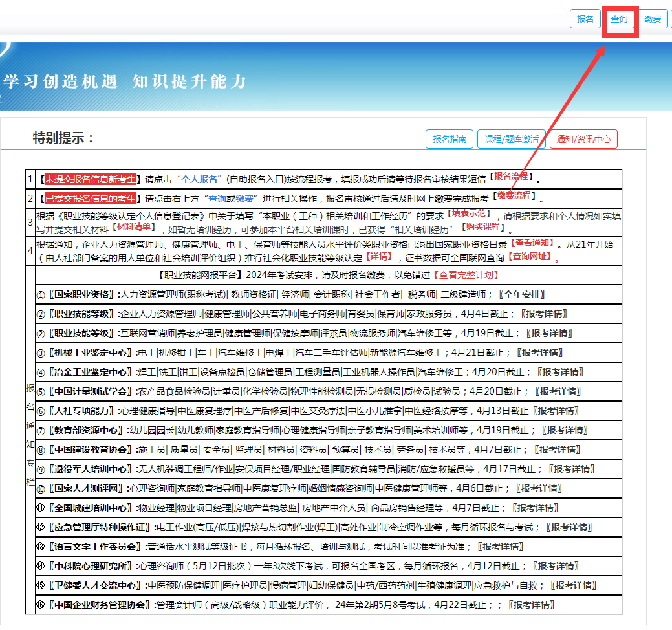Select the 中国企业财务管理协会 row heading
The width and height of the screenshot is (672, 630).
(x=100, y=605)
